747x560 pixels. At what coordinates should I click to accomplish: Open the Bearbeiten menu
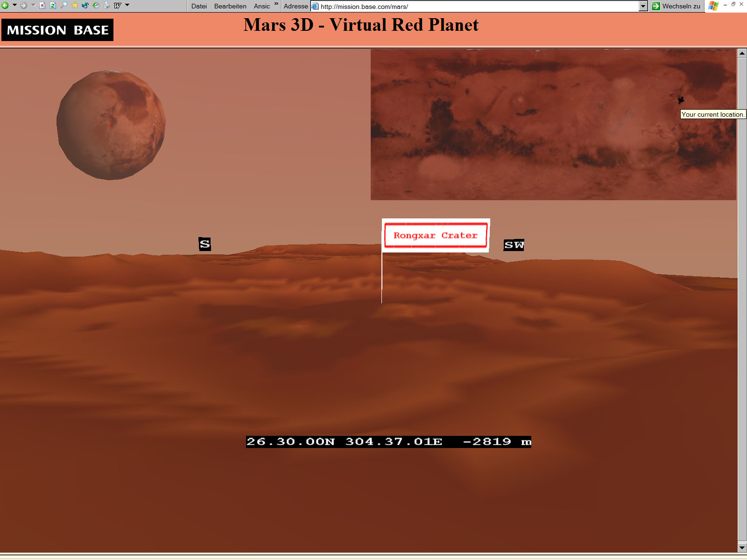pos(230,6)
